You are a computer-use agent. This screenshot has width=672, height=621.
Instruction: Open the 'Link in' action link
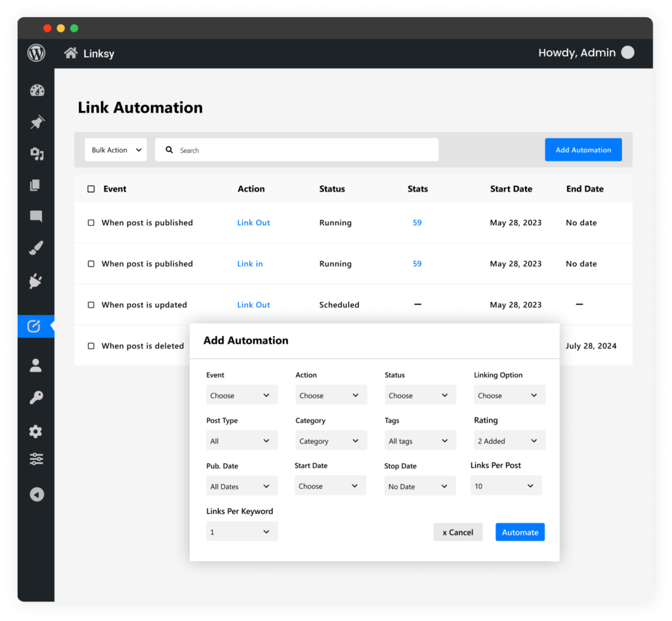coord(250,264)
